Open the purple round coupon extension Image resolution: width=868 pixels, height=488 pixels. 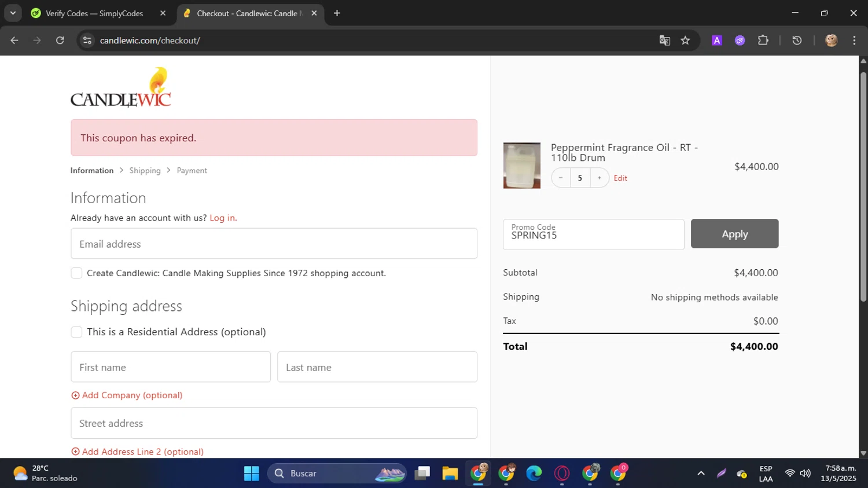(x=740, y=41)
